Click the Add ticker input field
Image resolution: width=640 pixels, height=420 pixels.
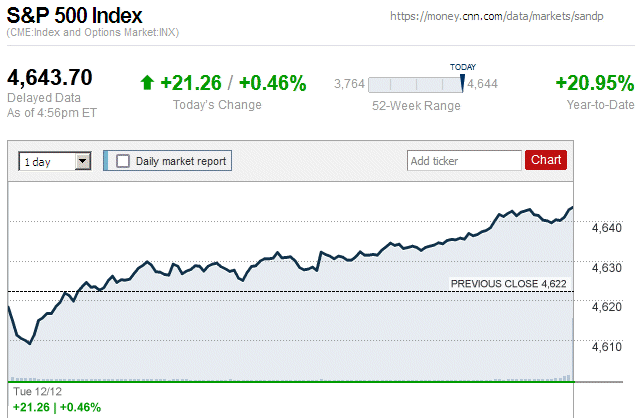(464, 160)
